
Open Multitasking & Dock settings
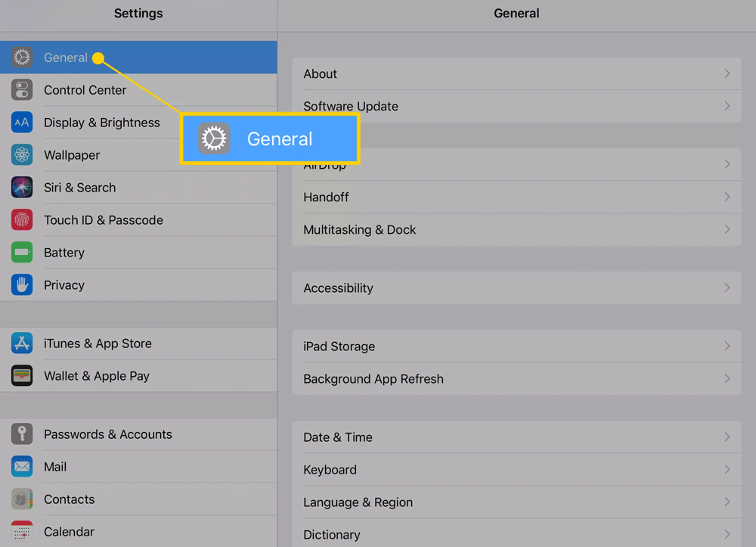(516, 230)
